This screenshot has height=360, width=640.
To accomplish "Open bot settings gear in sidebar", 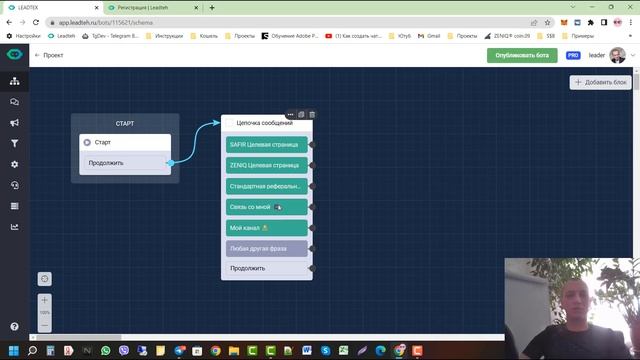I will point(15,164).
